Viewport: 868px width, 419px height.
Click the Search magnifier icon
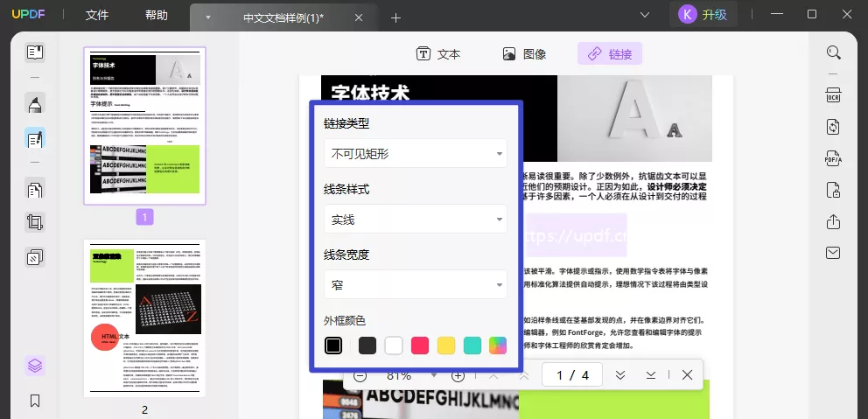click(834, 52)
